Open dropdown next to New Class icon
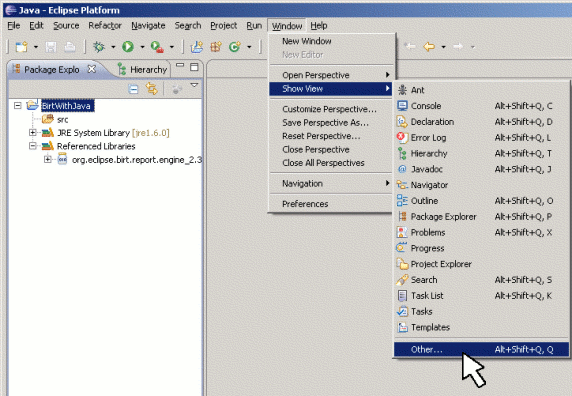The image size is (572, 396). [249, 47]
